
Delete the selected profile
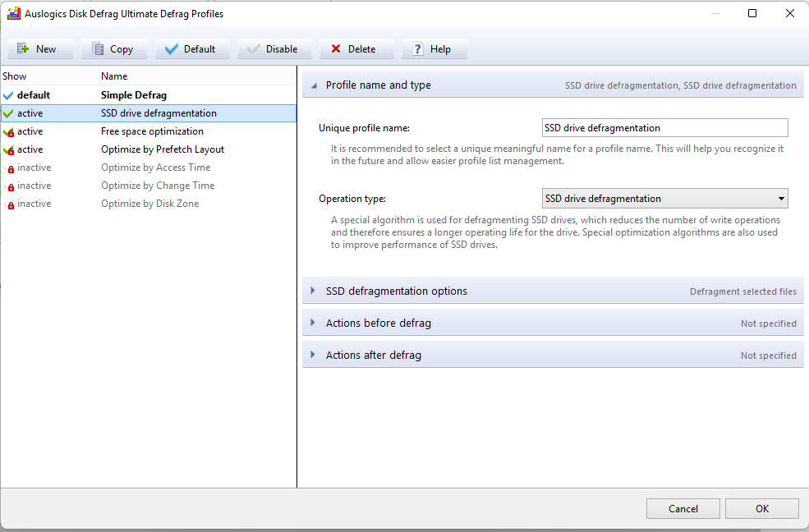(x=356, y=49)
